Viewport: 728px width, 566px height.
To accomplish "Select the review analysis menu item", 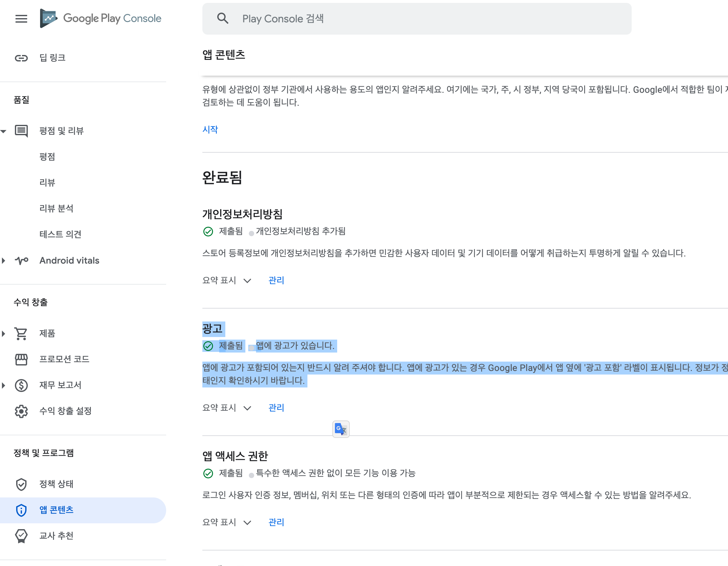I will coord(56,209).
